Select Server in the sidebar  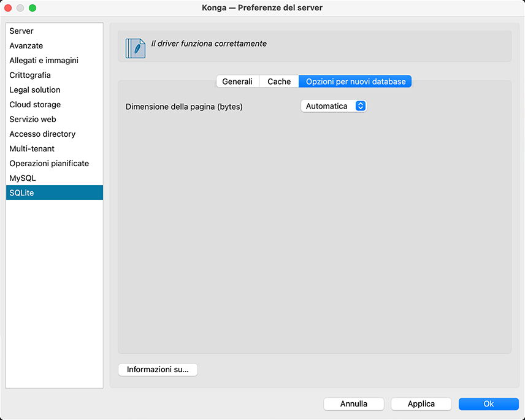(x=21, y=31)
